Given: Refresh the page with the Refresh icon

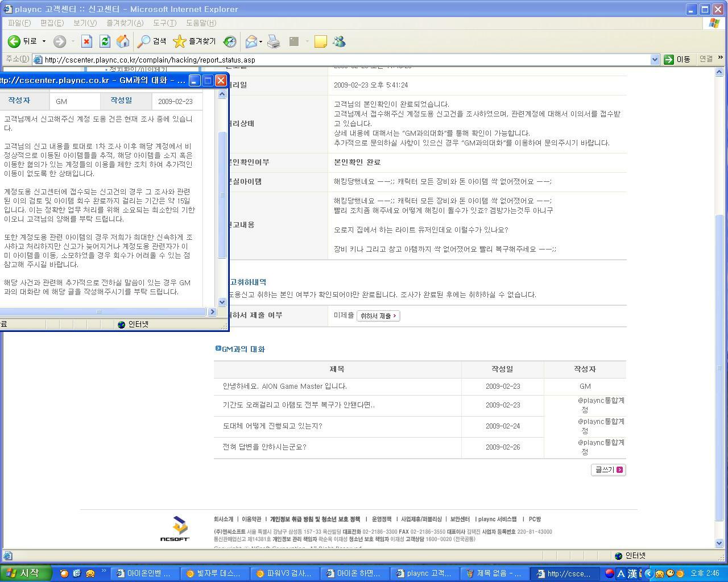Looking at the screenshot, I should tap(105, 41).
